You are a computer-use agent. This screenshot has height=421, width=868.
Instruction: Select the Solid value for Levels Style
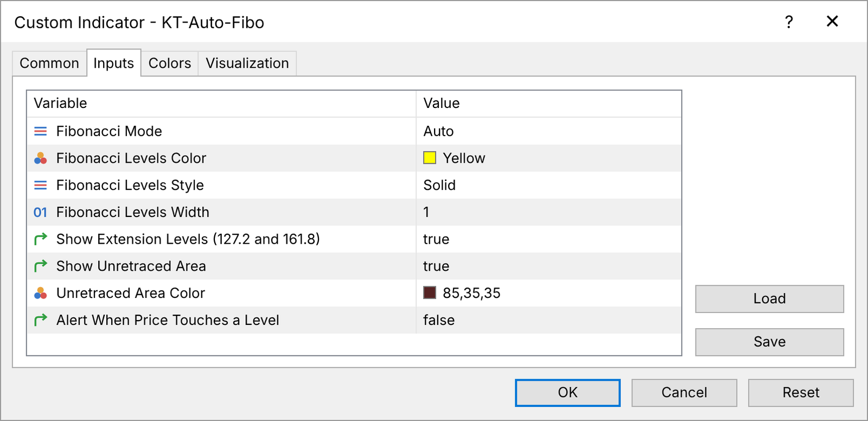(439, 186)
